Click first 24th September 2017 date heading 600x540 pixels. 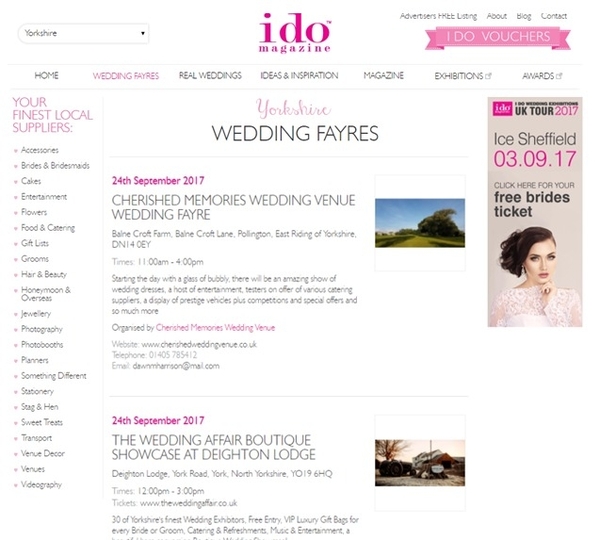(158, 181)
